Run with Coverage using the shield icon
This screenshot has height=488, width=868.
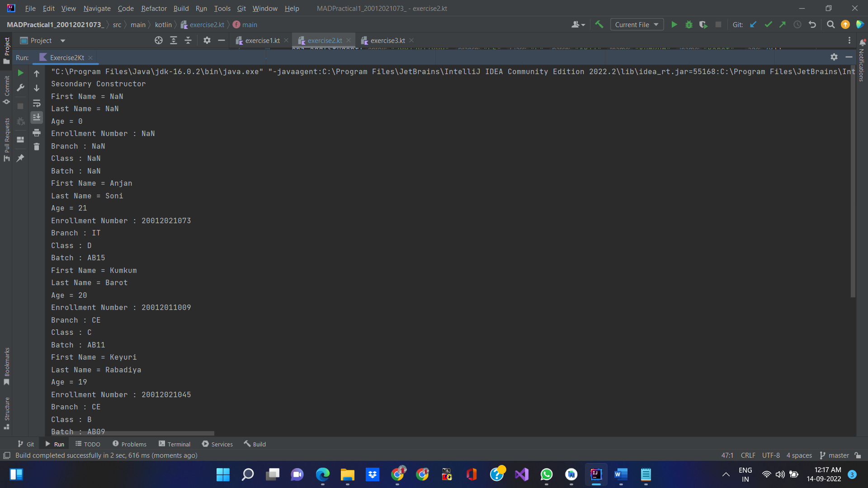coord(703,24)
